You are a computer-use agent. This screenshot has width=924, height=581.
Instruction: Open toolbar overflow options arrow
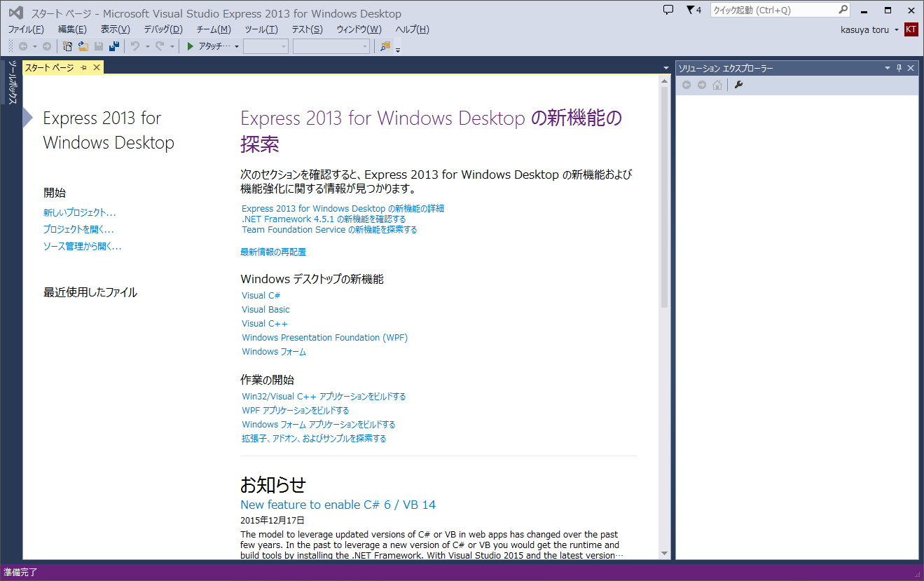click(x=398, y=50)
